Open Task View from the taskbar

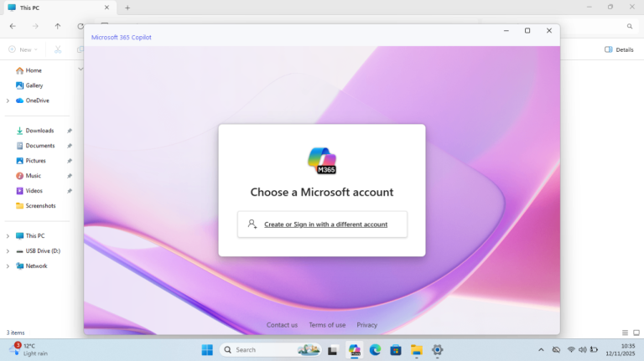[x=332, y=350]
